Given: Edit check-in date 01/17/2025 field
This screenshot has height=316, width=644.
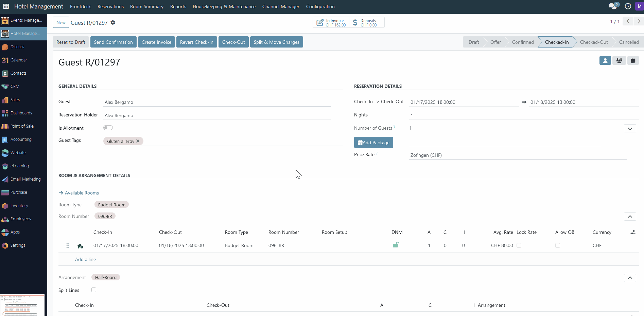Looking at the screenshot, I should tap(464, 102).
